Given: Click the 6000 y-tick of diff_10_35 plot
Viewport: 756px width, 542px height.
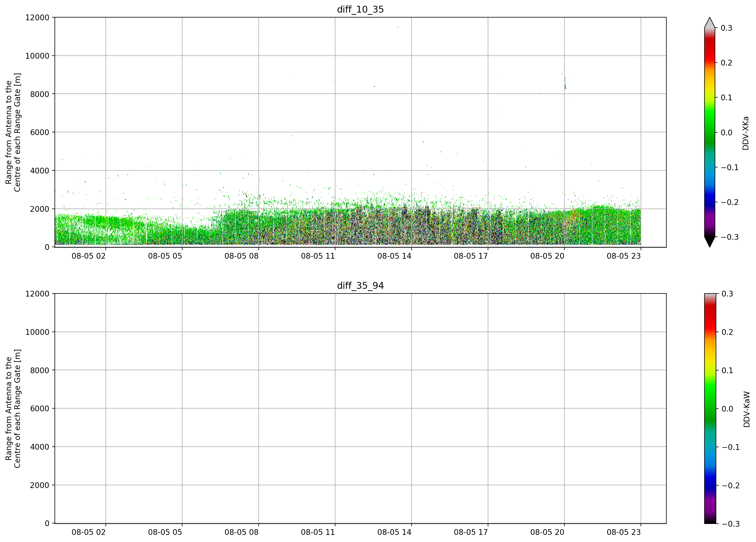Looking at the screenshot, I should coord(40,132).
